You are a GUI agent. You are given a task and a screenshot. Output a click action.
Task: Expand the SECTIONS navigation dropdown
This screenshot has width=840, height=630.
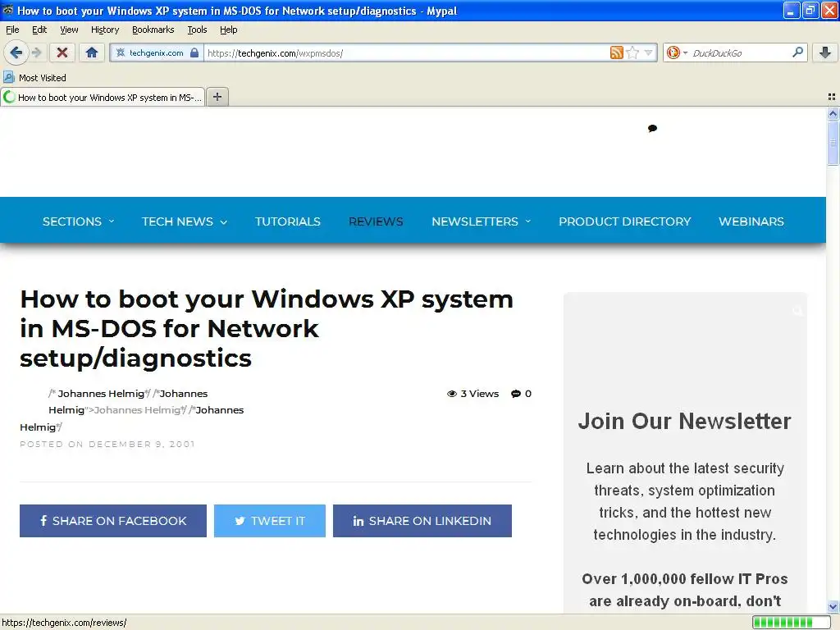tap(78, 221)
